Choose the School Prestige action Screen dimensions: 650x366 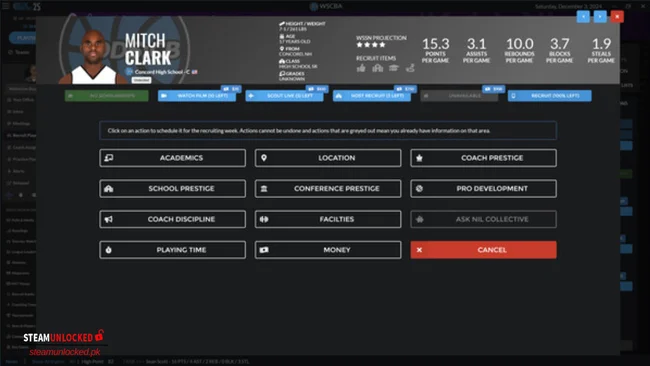coord(172,189)
